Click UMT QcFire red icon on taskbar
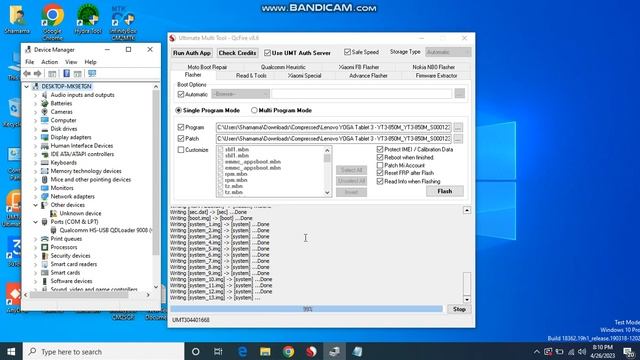Screen dimensions: 640x360 (311, 351)
